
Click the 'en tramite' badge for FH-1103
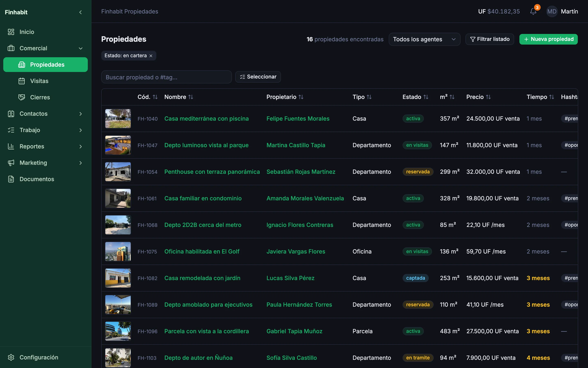(x=418, y=358)
